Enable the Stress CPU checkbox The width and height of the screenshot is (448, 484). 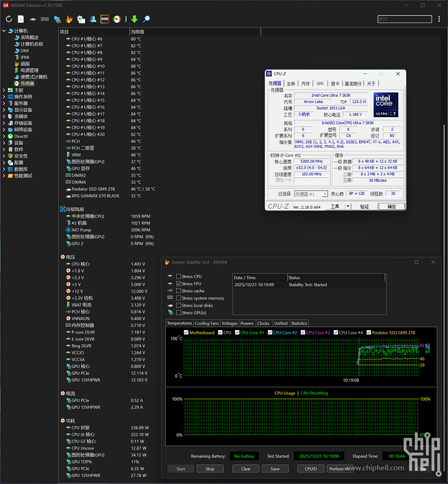pyautogui.click(x=179, y=277)
